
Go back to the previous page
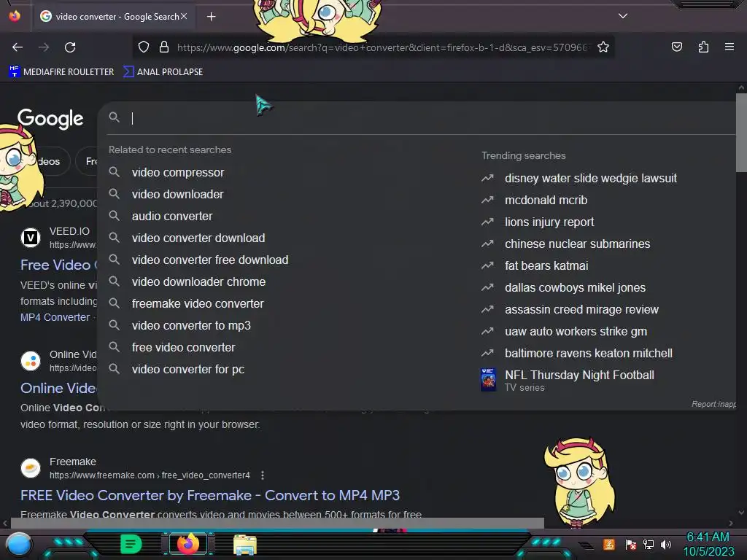click(x=18, y=47)
